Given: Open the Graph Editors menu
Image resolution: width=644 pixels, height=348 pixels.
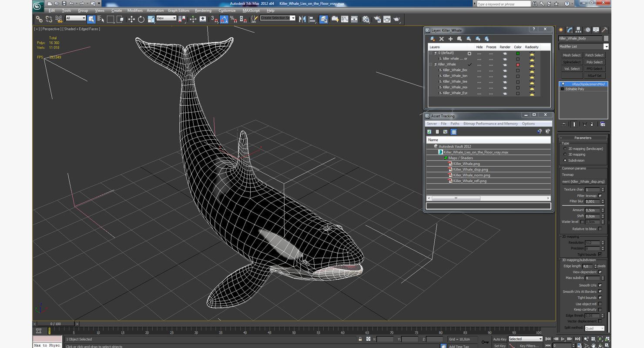Looking at the screenshot, I should tap(178, 10).
